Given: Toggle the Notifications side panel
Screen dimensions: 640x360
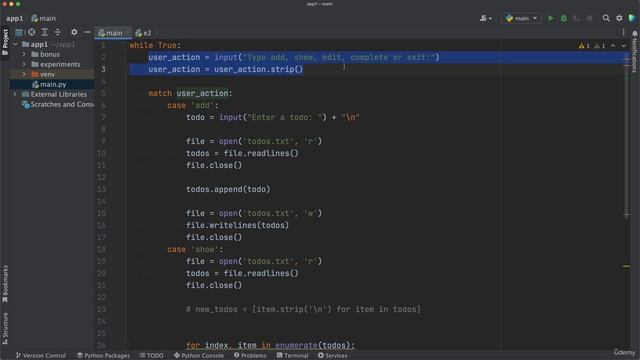Looking at the screenshot, I should 635,51.
